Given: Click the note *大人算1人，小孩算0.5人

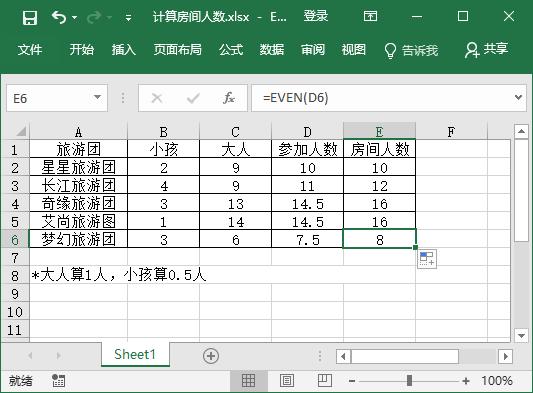Looking at the screenshot, I should [119, 275].
